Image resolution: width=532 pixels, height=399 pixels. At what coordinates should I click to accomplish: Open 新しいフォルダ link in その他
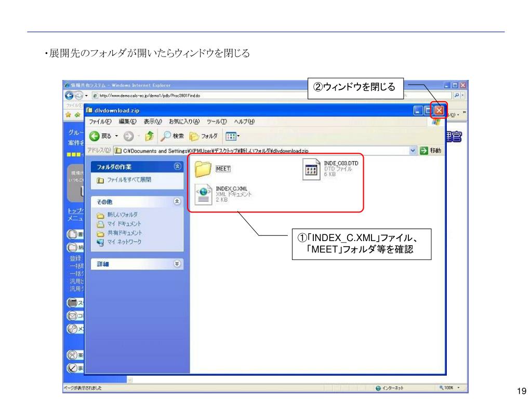pos(123,215)
